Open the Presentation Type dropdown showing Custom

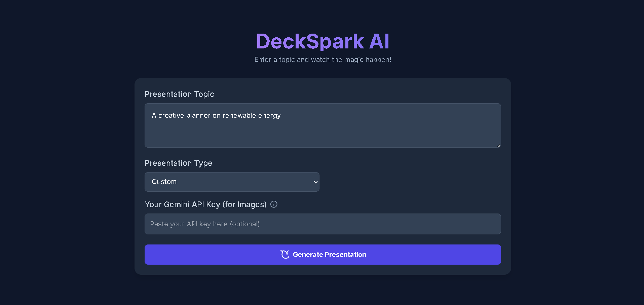coord(232,182)
